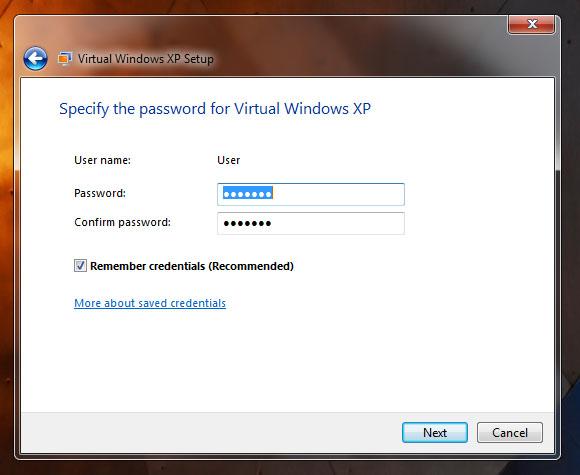Screen dimensions: 580x475
Task: Click the Remember credentials (Recommended) label
Action: pos(192,266)
